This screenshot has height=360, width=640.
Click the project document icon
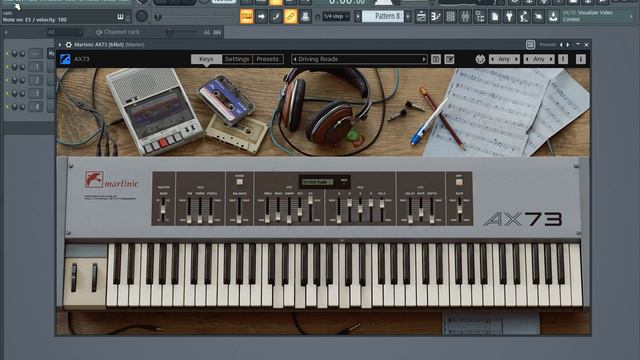pyautogui.click(x=495, y=17)
